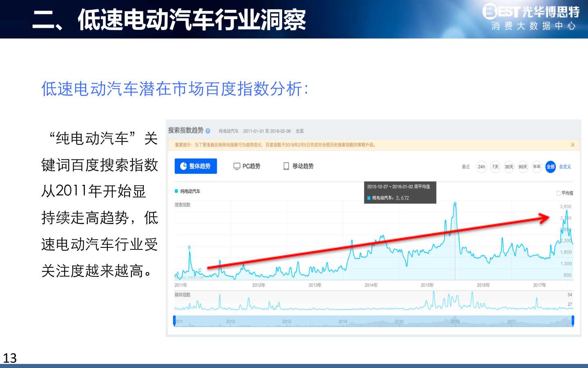588x368 pixels.
Task: Click the pie icon in 整体趋势 tab
Action: [x=184, y=166]
